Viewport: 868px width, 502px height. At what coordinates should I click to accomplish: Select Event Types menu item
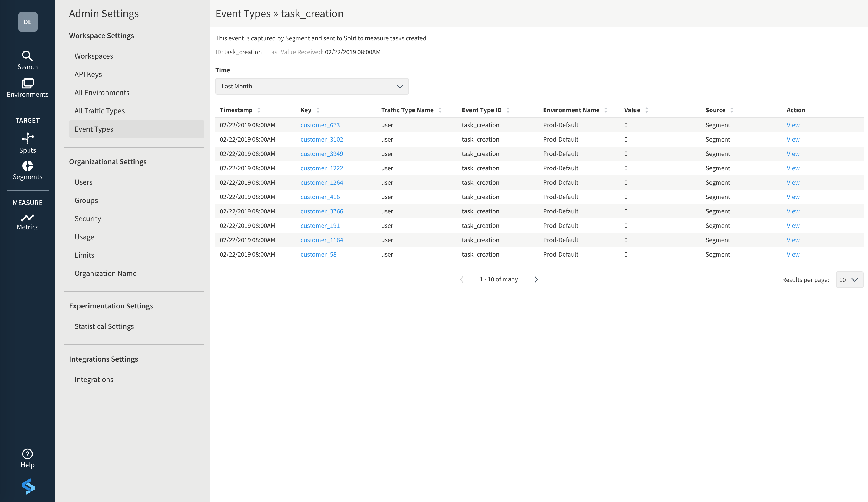[x=136, y=129]
